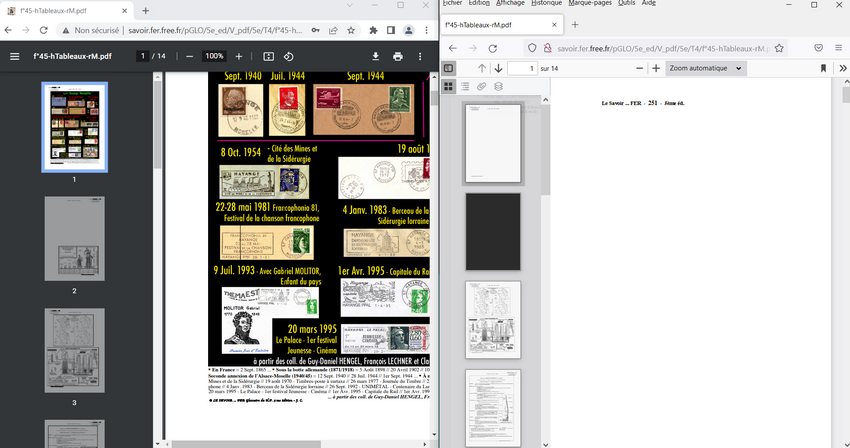Click Firefox PDF page number field
850x448 pixels.
click(x=521, y=68)
